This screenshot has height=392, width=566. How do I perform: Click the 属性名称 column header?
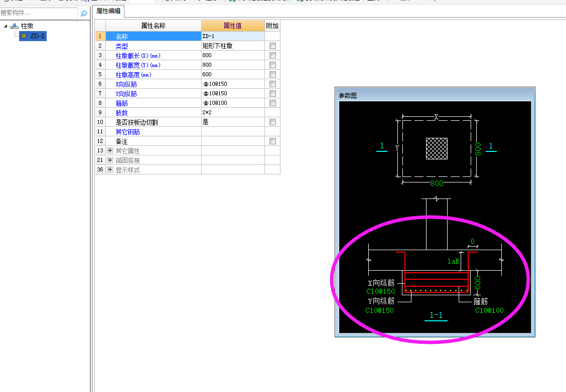point(154,26)
